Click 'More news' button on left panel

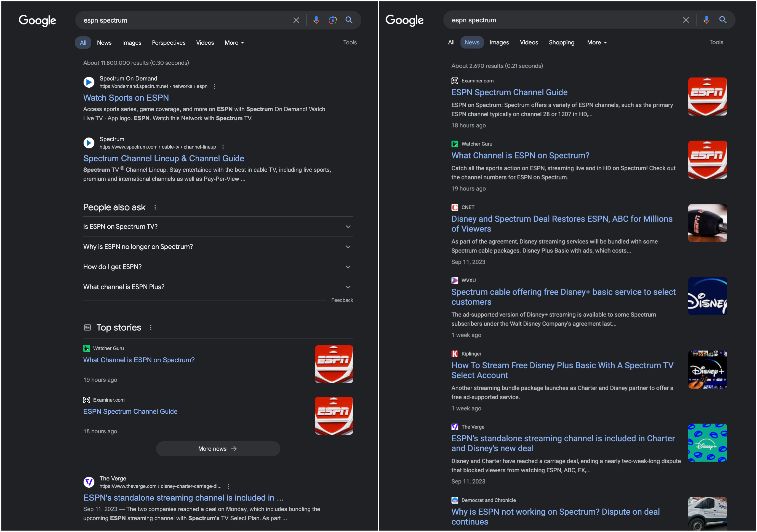(218, 448)
